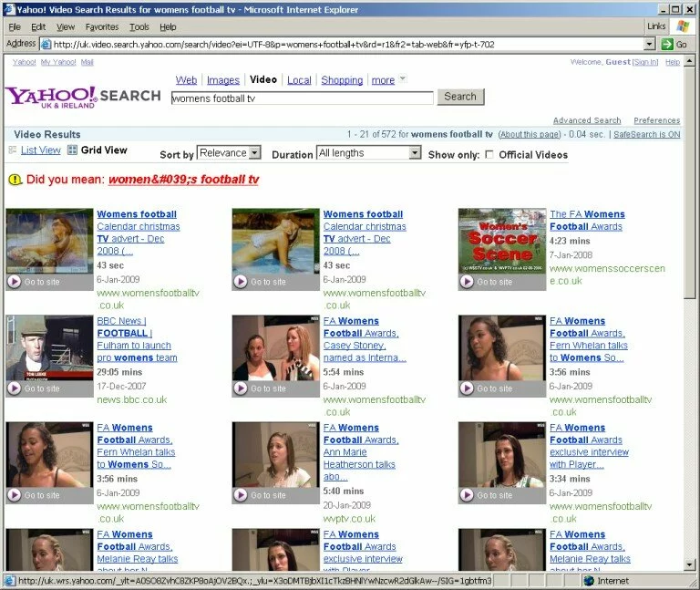700x590 pixels.
Task: Toggle the Official Videos checkbox
Action: pyautogui.click(x=489, y=154)
